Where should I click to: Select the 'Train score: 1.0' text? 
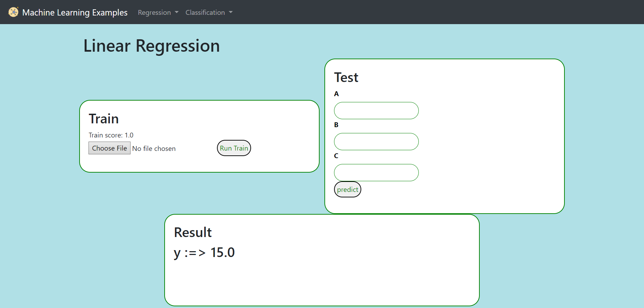click(111, 135)
